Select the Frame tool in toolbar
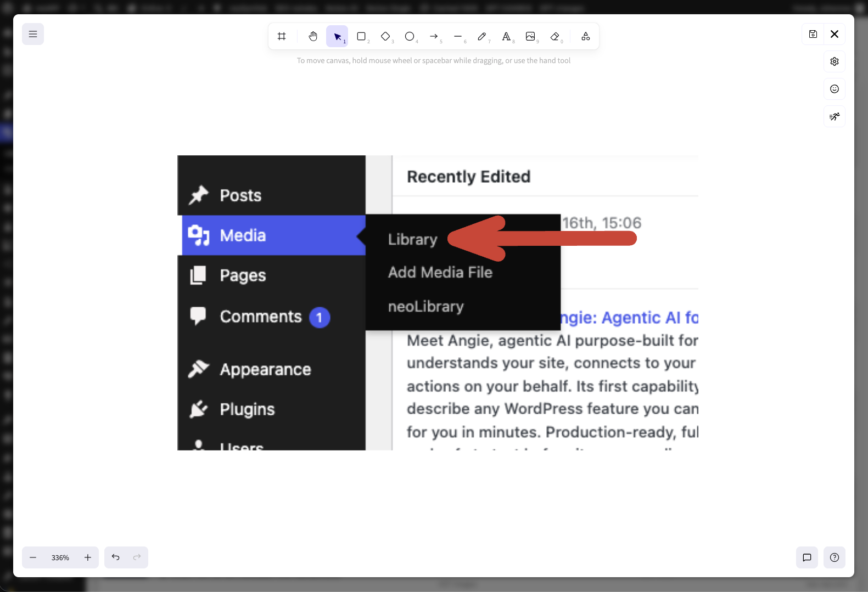Image resolution: width=868 pixels, height=592 pixels. (282, 36)
